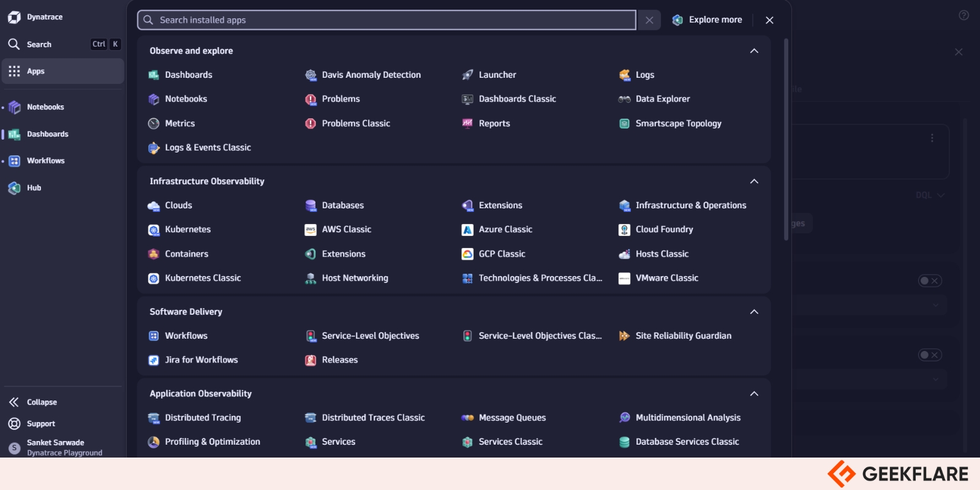The image size is (980, 490).
Task: Toggle the upper switch in background panel
Action: 929,281
